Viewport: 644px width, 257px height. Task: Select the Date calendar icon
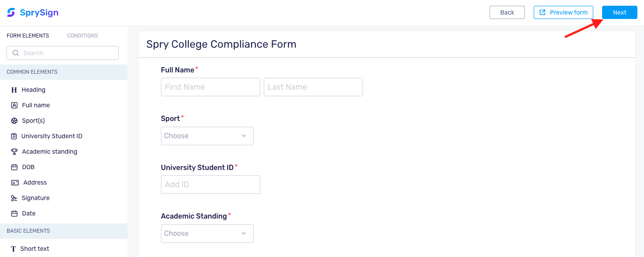(14, 213)
